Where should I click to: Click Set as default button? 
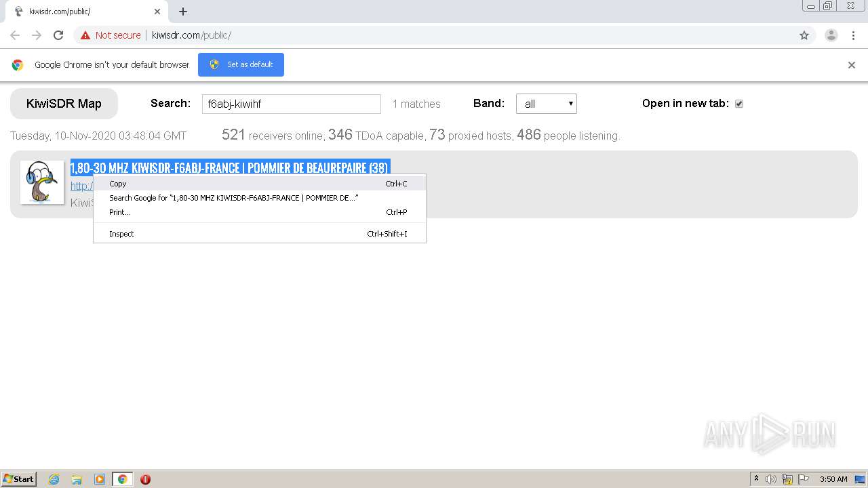(x=241, y=64)
